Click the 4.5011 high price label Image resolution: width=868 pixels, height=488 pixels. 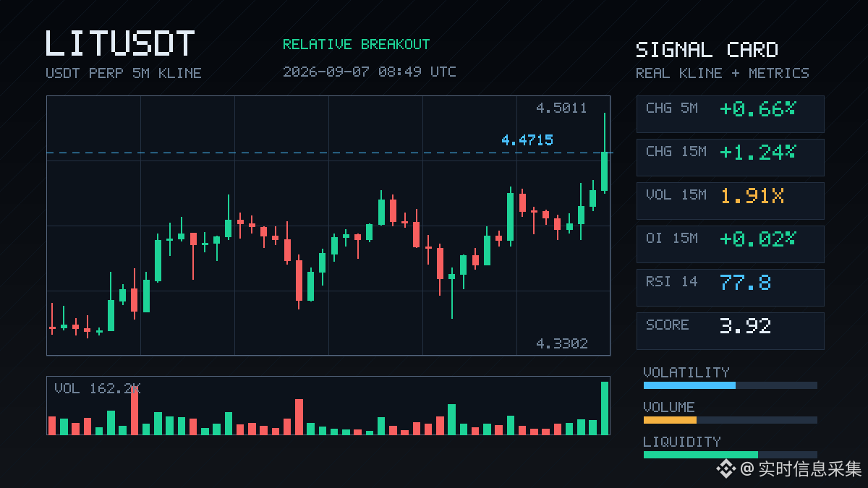click(x=561, y=108)
